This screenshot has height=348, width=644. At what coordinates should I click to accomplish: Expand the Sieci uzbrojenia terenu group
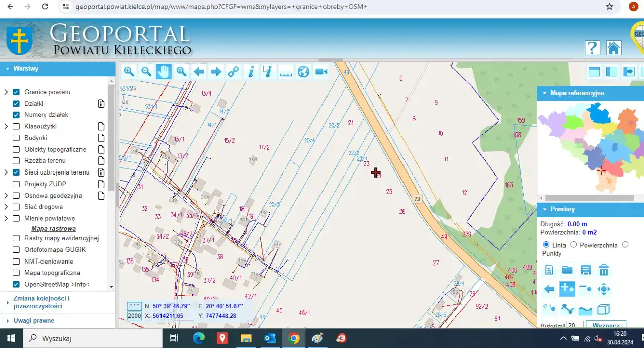6,172
